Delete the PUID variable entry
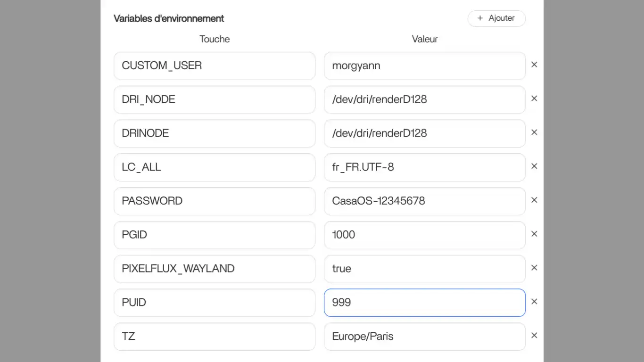 534,302
